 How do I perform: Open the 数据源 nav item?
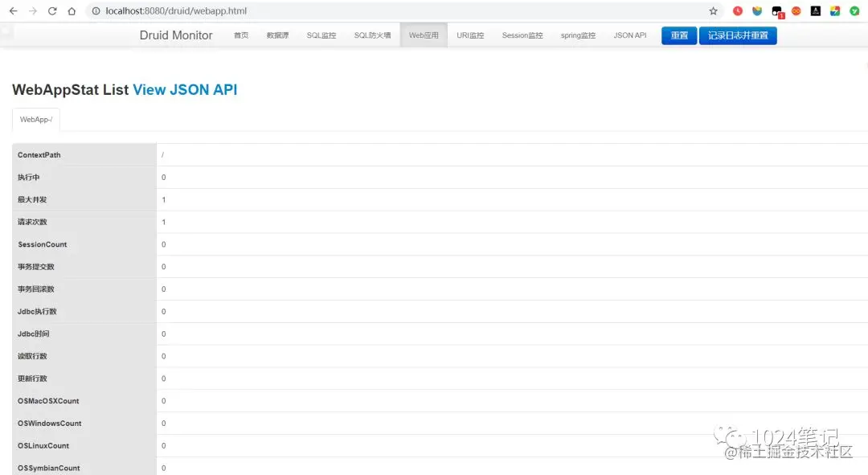pos(277,35)
